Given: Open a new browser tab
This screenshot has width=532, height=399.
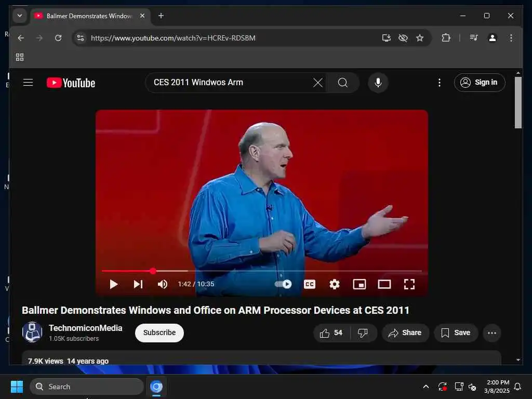Looking at the screenshot, I should point(161,16).
